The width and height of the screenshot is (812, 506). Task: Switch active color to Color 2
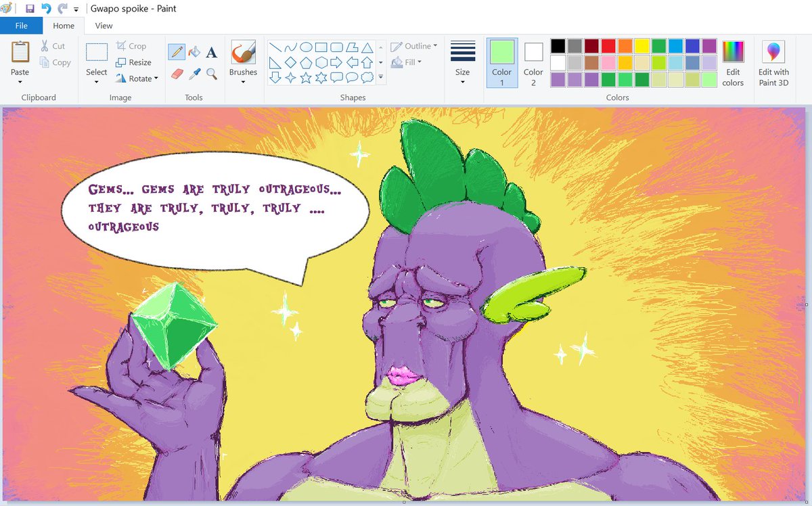(x=533, y=62)
